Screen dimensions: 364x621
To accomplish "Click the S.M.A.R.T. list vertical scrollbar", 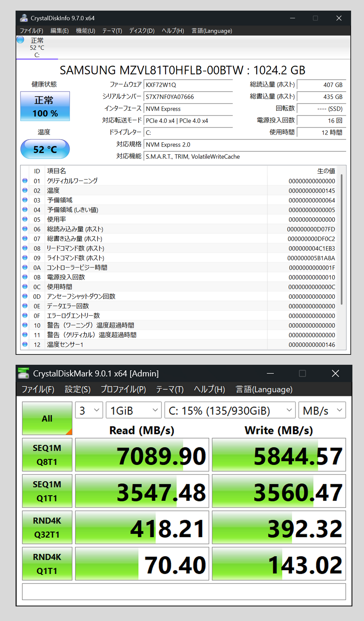I will tap(341, 239).
